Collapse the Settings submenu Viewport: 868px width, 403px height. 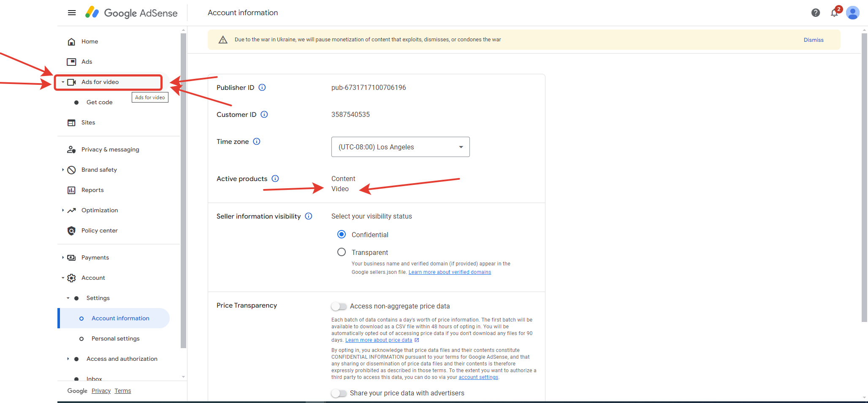point(68,298)
